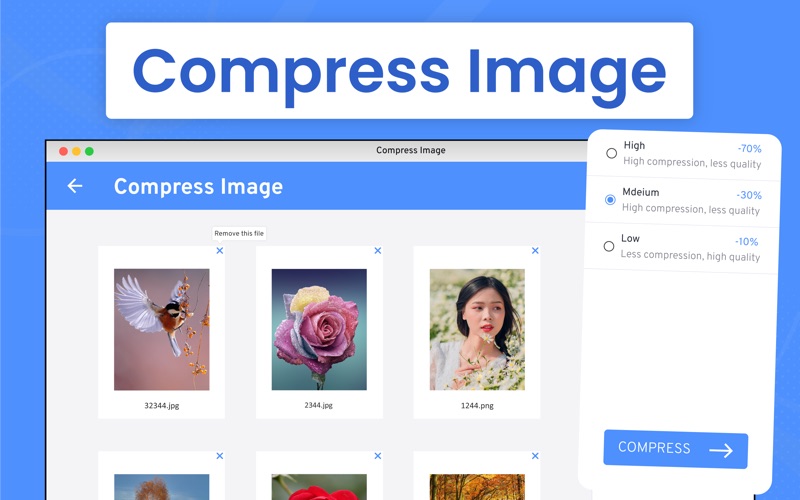This screenshot has width=800, height=500.
Task: Select the Mdeium compression radio button
Action: [610, 199]
